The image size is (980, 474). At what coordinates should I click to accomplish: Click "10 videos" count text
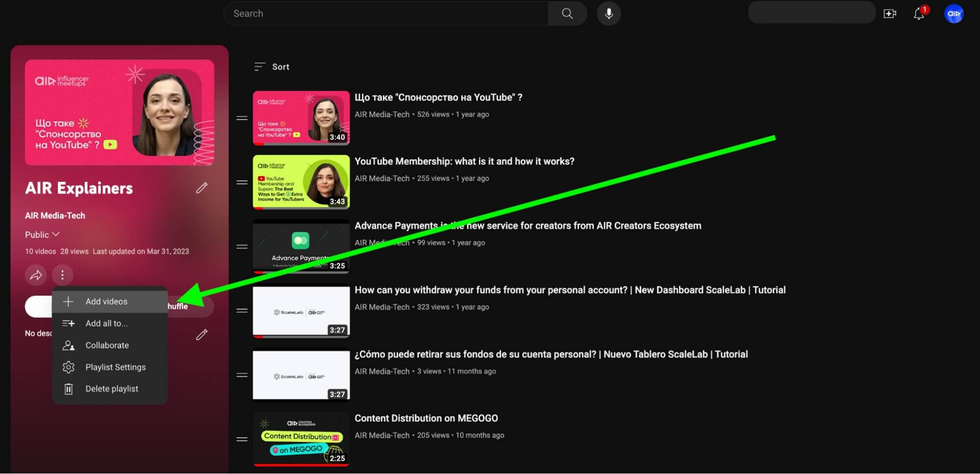click(40, 251)
